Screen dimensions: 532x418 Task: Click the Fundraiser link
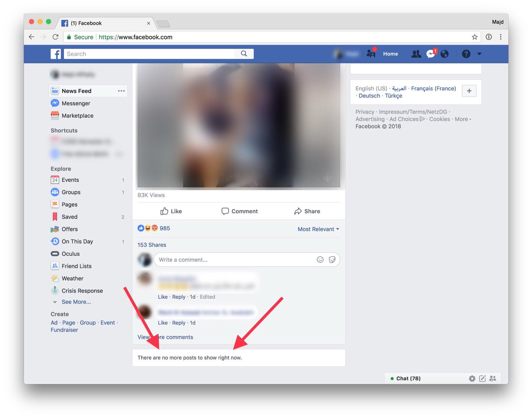[64, 330]
